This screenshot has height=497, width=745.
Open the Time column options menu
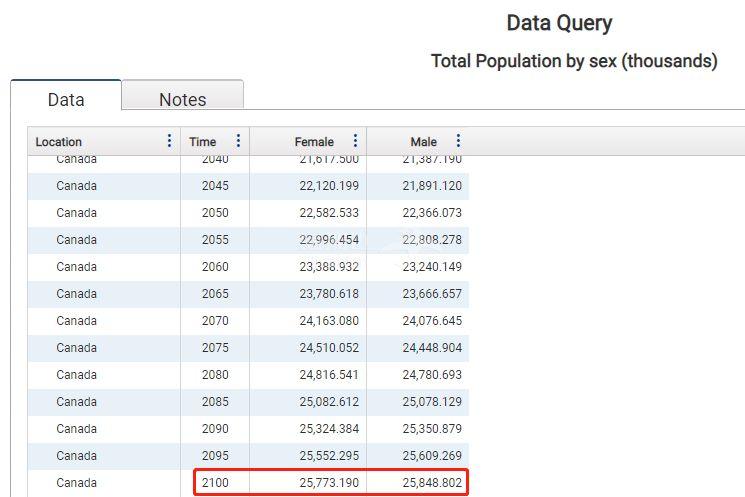(238, 141)
